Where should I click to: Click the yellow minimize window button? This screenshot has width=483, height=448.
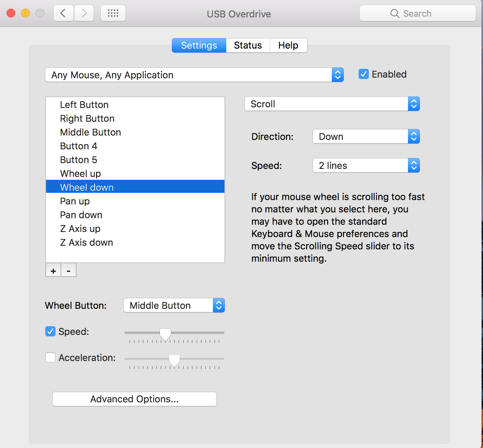click(25, 13)
